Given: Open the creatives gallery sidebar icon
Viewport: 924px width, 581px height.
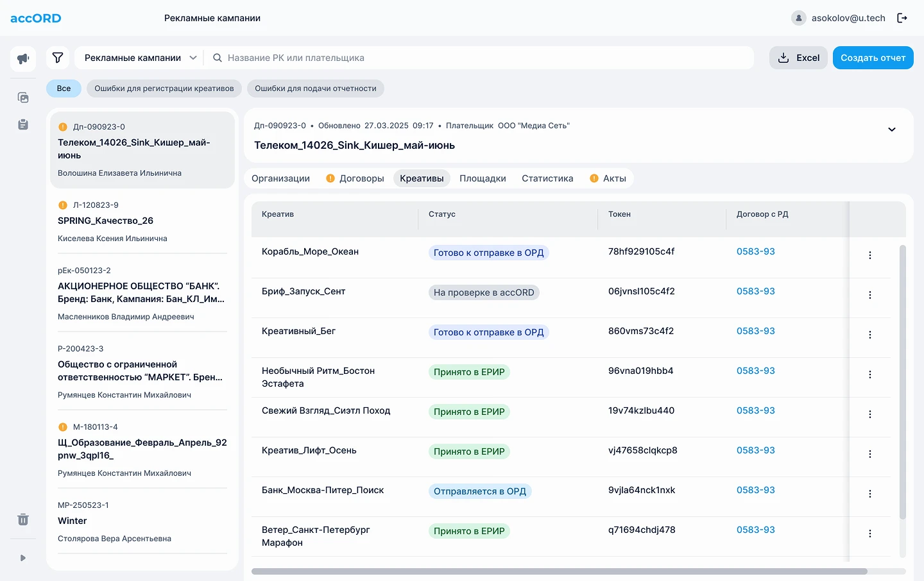Looking at the screenshot, I should pyautogui.click(x=23, y=97).
